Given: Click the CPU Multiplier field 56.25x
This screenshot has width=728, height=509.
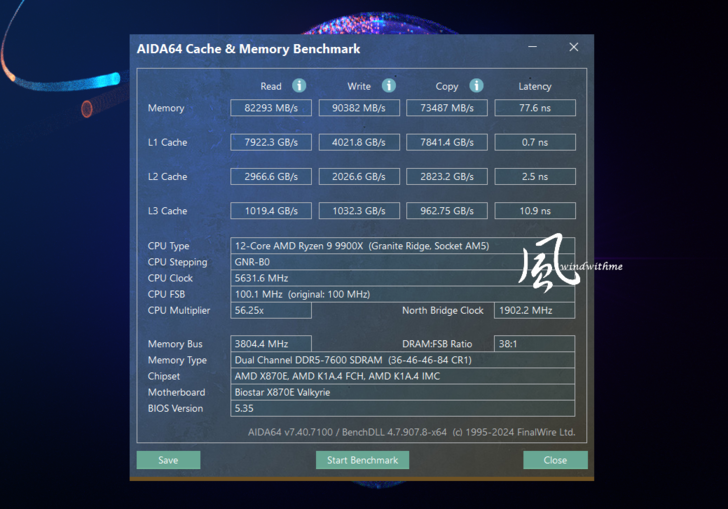Looking at the screenshot, I should 271,310.
